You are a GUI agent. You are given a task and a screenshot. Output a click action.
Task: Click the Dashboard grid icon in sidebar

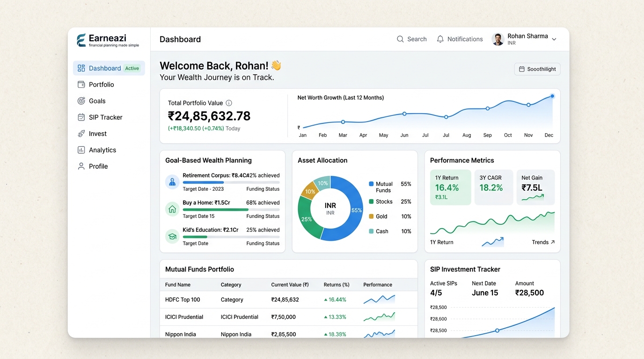pos(81,68)
